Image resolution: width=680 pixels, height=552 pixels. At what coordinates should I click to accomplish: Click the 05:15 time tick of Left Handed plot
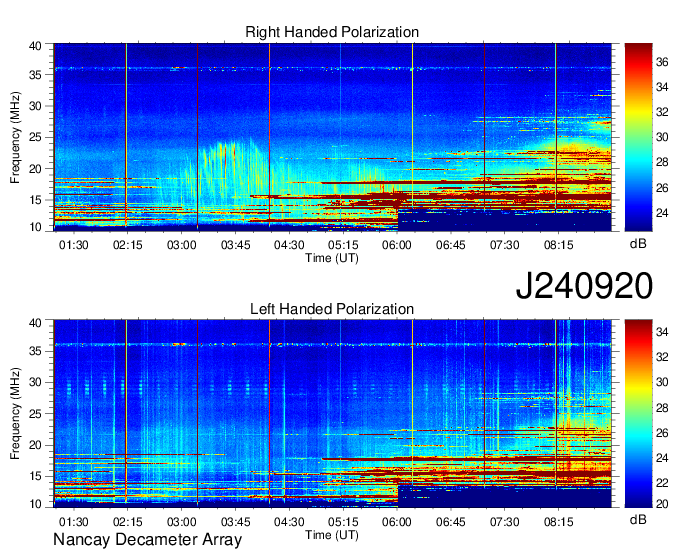343,522
